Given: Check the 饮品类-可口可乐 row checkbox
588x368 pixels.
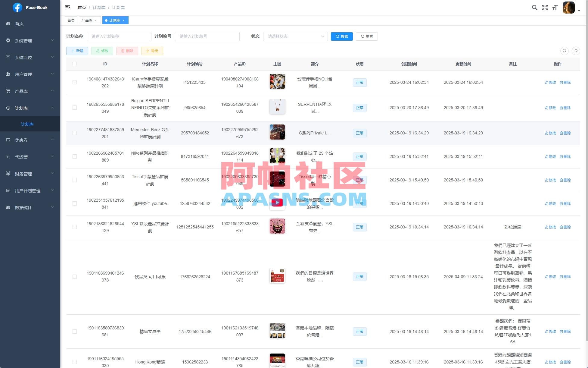Looking at the screenshot, I should click(75, 277).
